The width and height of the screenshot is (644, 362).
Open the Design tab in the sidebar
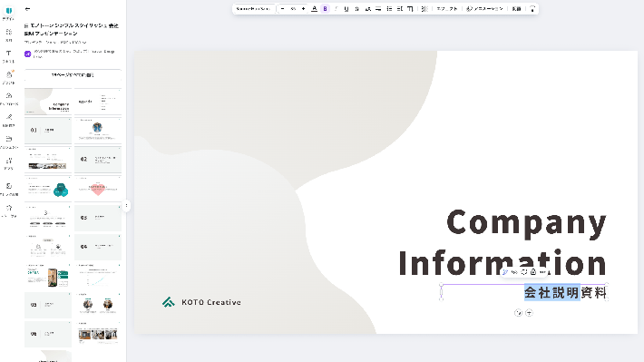pos(9,13)
